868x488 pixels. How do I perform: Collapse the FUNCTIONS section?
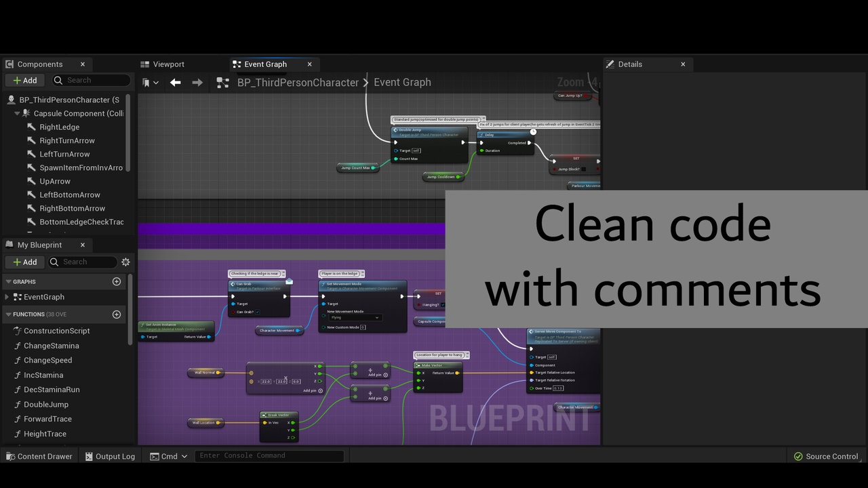(x=9, y=314)
